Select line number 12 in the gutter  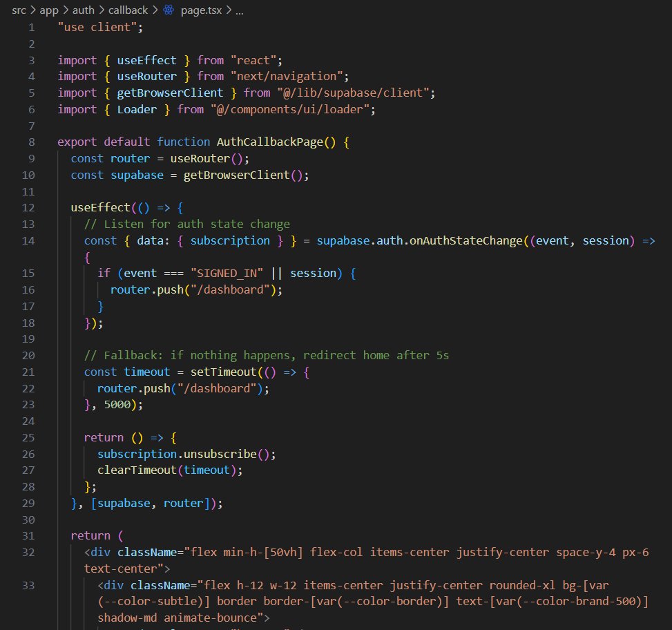point(28,208)
